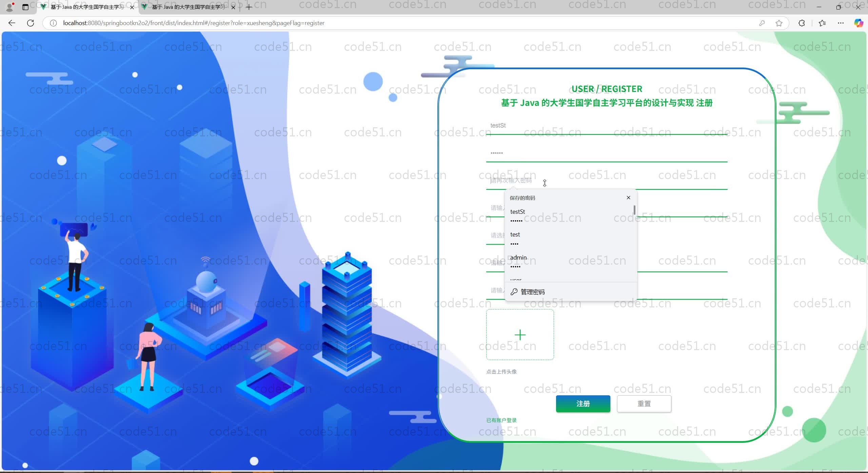Image resolution: width=868 pixels, height=473 pixels.
Task: Reload the current page
Action: (x=31, y=23)
